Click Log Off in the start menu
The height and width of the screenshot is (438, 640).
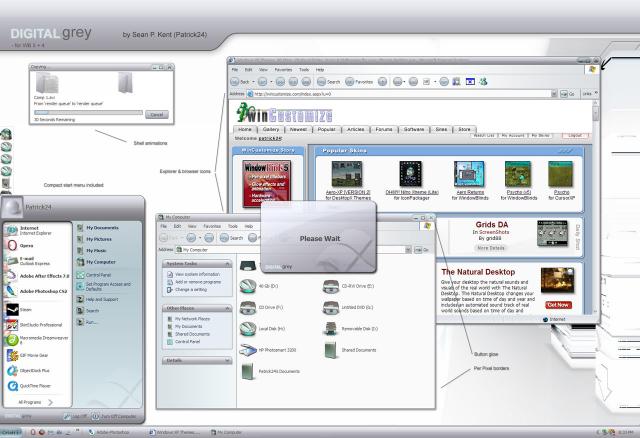(x=76, y=417)
